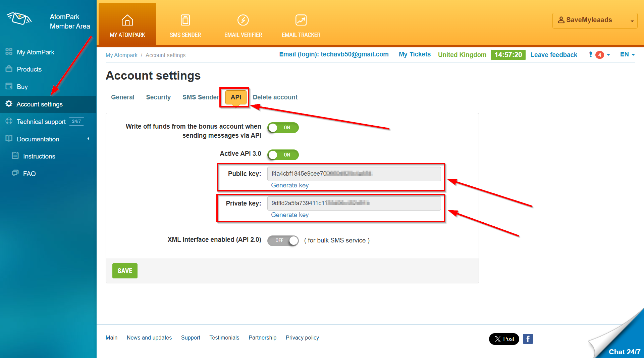This screenshot has height=358, width=644.
Task: Click the My AtomPark home icon
Action: click(x=127, y=20)
